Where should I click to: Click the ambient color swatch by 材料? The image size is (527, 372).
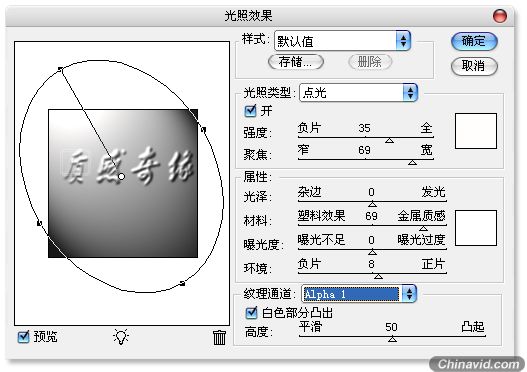(476, 228)
